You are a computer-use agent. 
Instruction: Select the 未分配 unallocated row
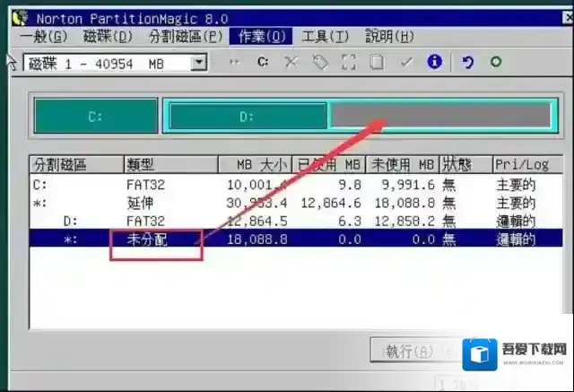(296, 239)
